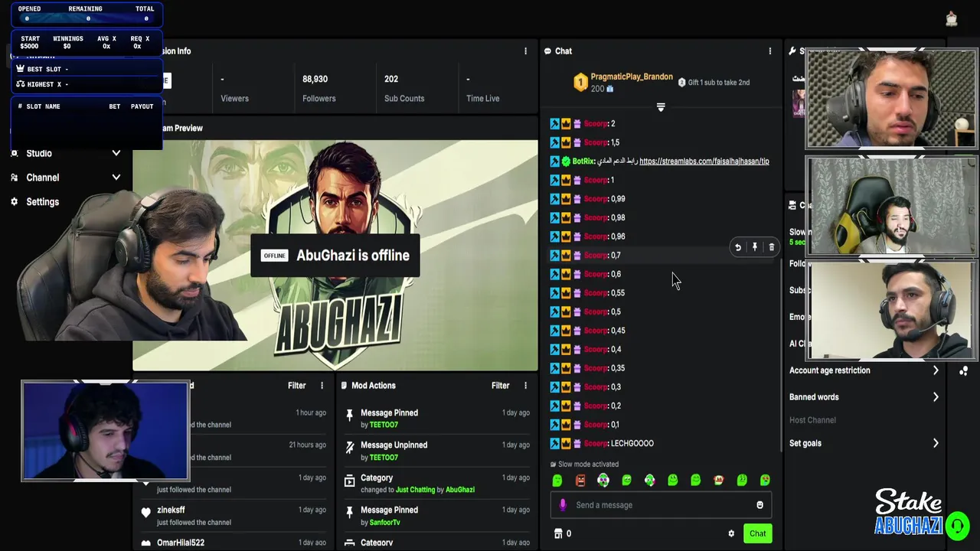
Task: Open profile avatar in top-right corner
Action: click(x=952, y=19)
